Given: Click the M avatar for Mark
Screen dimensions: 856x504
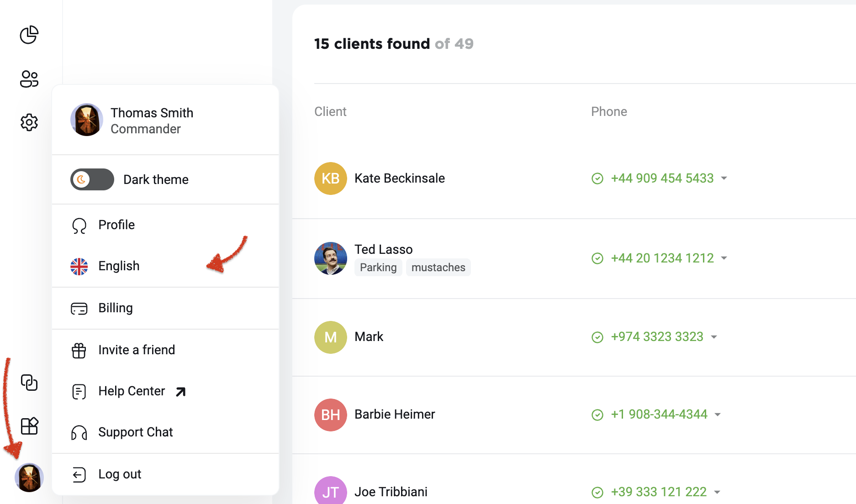Looking at the screenshot, I should (331, 337).
